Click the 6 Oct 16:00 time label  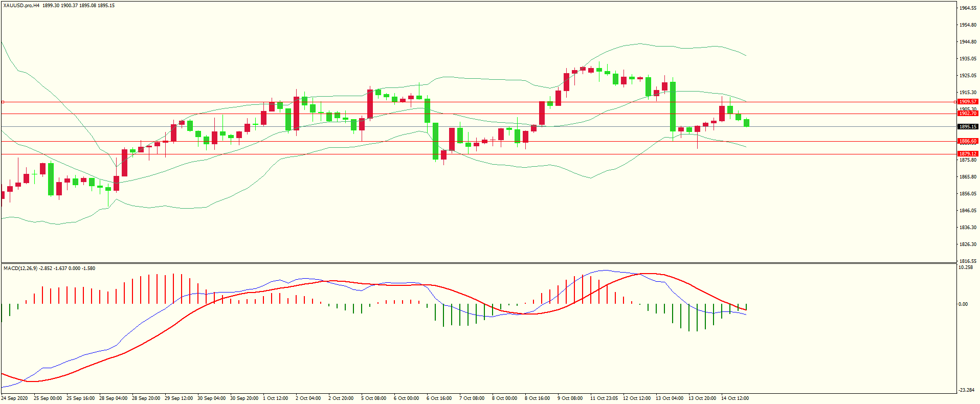439,398
